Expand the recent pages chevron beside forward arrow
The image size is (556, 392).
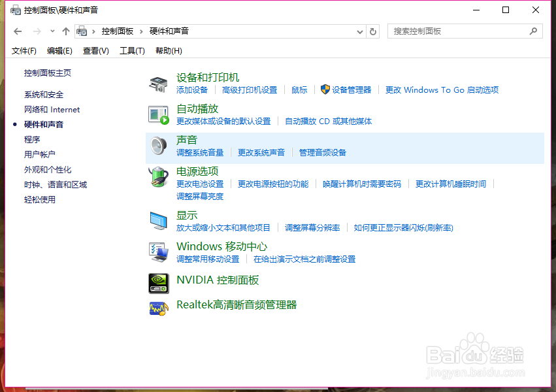coord(52,31)
